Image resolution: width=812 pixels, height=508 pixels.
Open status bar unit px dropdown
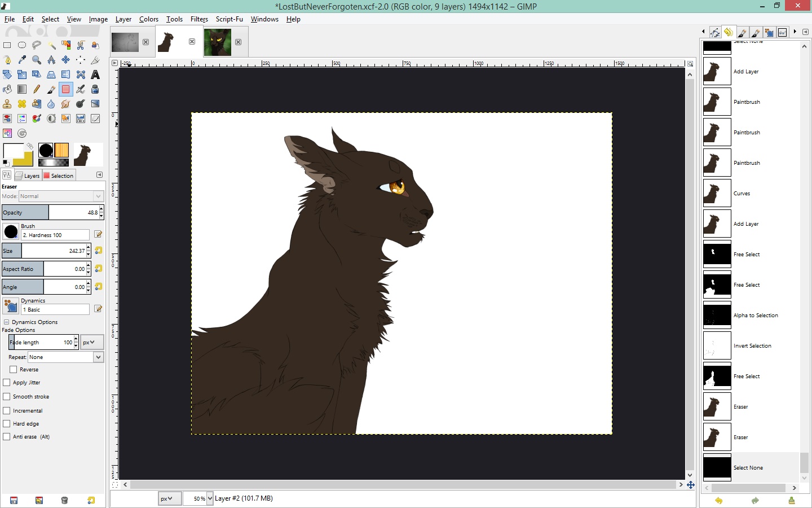click(x=170, y=498)
